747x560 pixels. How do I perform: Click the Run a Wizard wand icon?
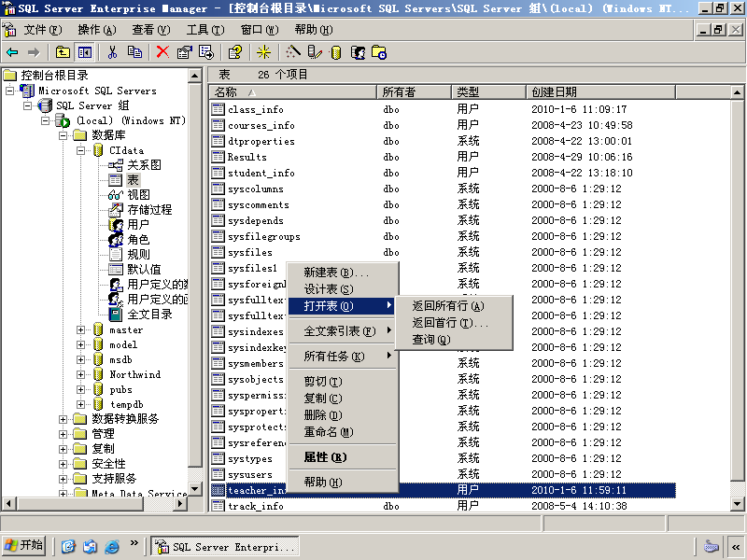coord(293,52)
